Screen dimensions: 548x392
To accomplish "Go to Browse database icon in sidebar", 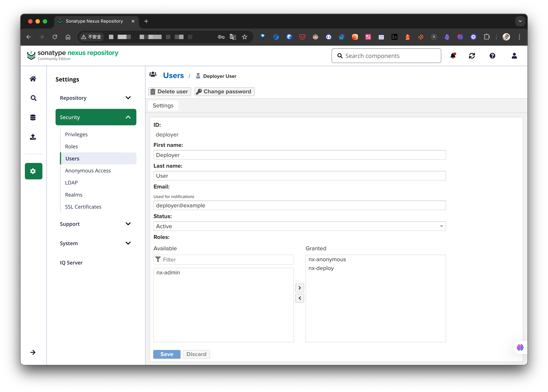I will tap(33, 118).
